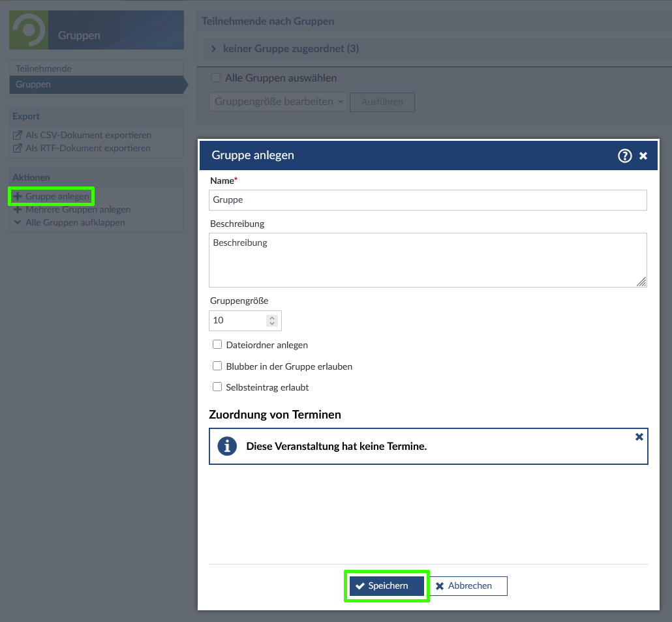The height and width of the screenshot is (622, 672).
Task: Close the Gruppe anlegen dialog with X icon
Action: point(643,155)
